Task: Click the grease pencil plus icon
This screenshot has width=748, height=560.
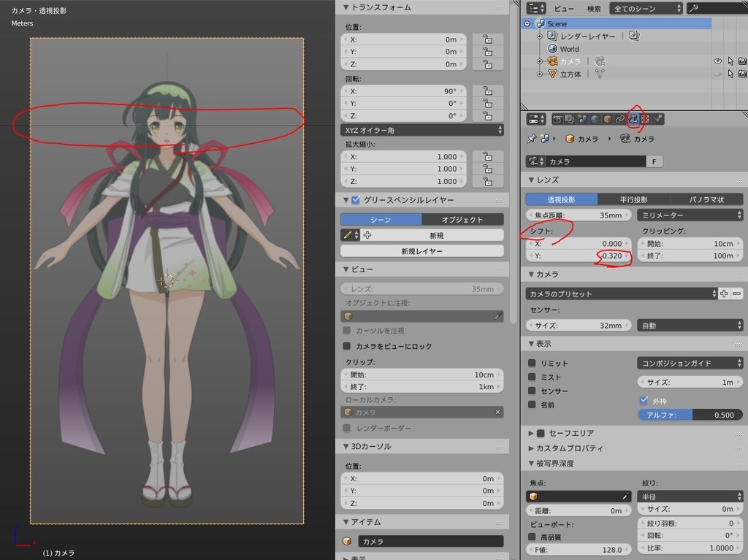Action: coord(367,235)
